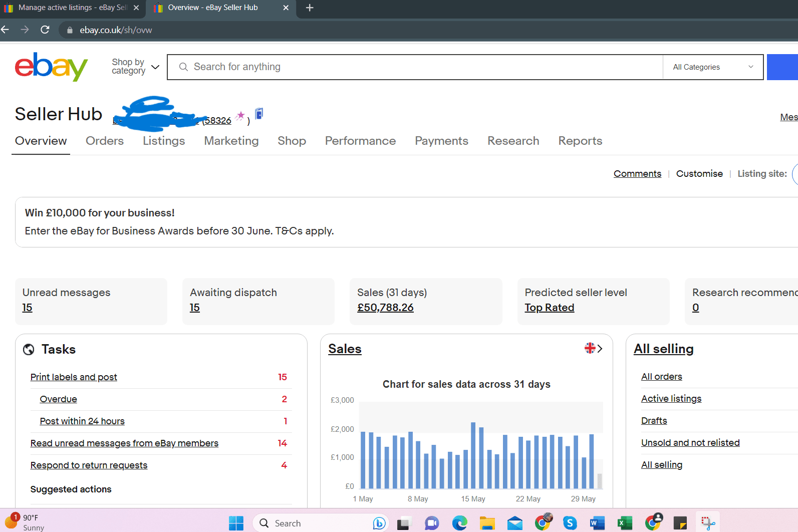Viewport: 798px width, 532px height.
Task: Open the Orders tab
Action: (105, 141)
